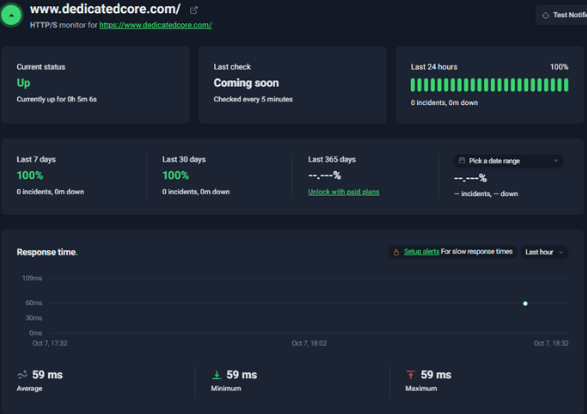Click the calendar icon in date range picker
Viewport: 587px width, 414px height.
(x=462, y=161)
